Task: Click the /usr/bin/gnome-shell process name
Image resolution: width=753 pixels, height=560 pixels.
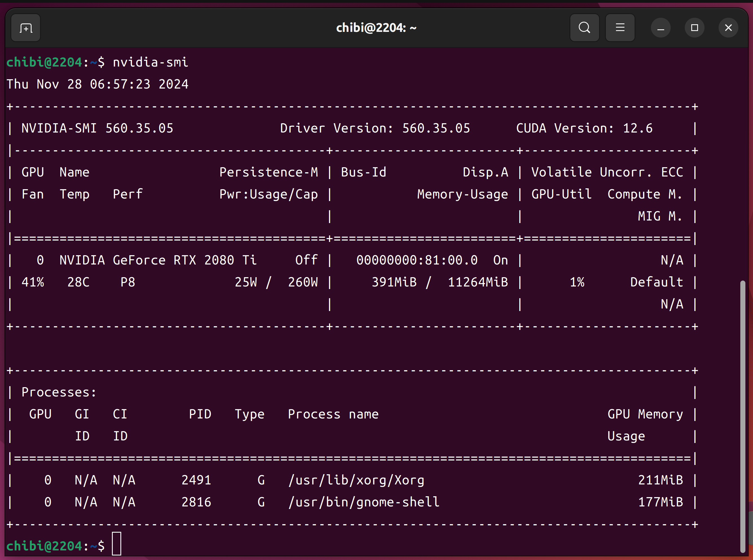Action: [x=364, y=502]
